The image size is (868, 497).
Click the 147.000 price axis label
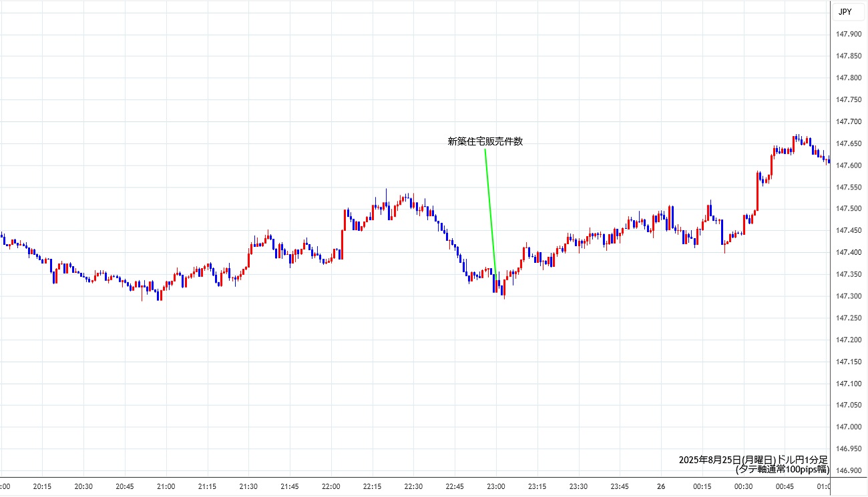pyautogui.click(x=849, y=427)
